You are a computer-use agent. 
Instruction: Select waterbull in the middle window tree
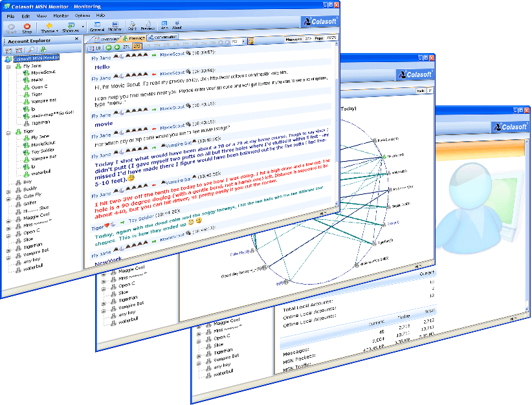[128, 320]
